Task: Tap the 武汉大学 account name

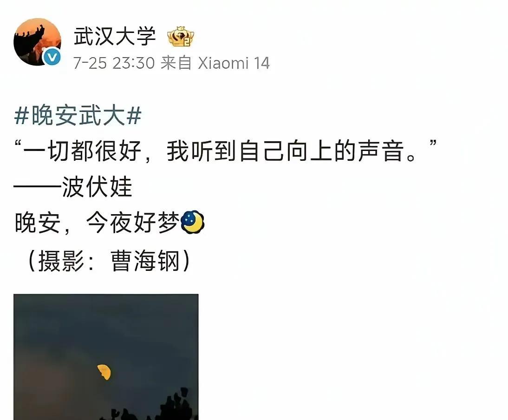Action: coord(115,36)
